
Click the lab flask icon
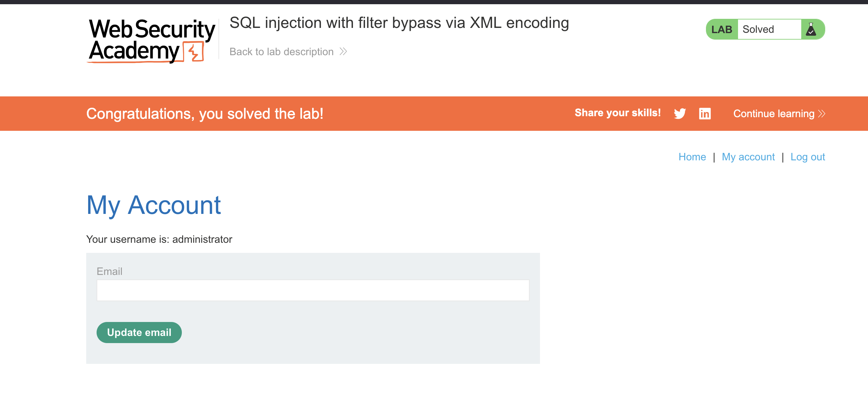[811, 29]
